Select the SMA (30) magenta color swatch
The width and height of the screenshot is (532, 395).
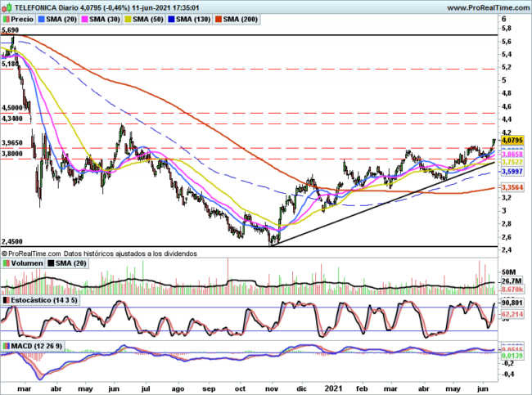click(84, 20)
